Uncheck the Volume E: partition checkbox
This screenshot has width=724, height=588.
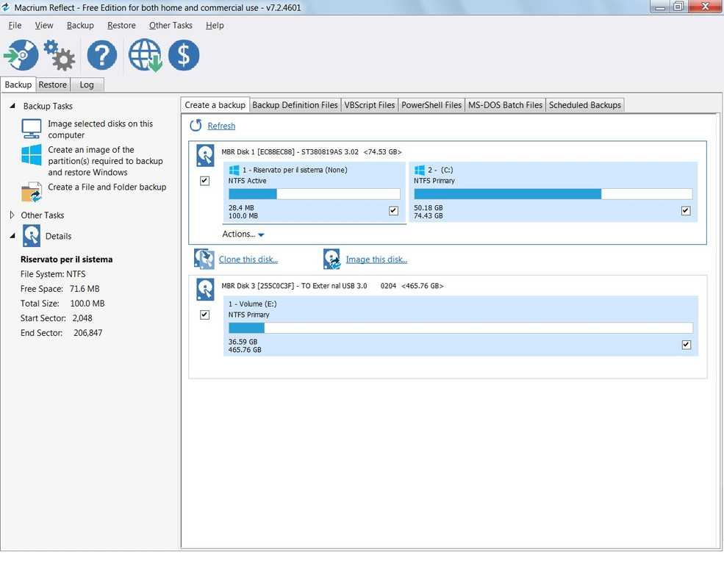pos(686,345)
